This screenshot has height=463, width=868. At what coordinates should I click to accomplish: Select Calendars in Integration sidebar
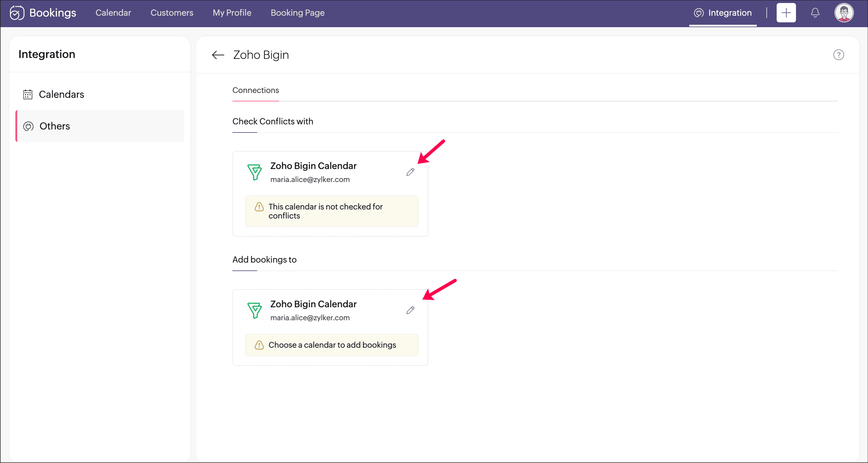pyautogui.click(x=61, y=94)
